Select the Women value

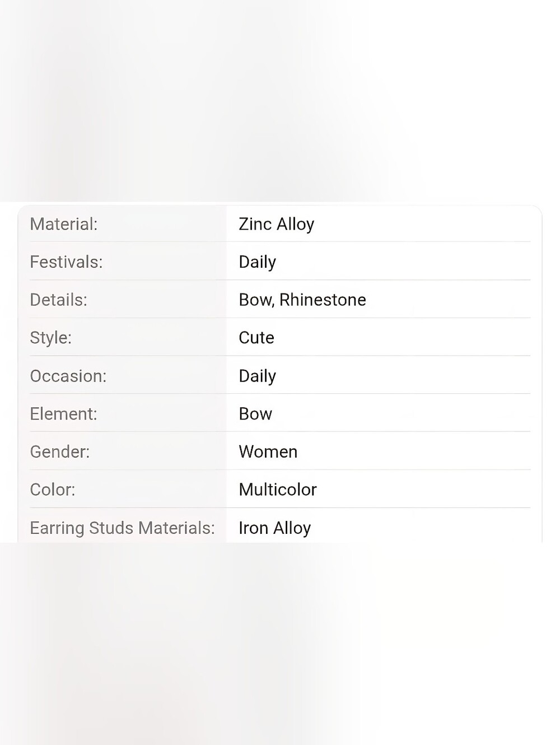pos(268,451)
